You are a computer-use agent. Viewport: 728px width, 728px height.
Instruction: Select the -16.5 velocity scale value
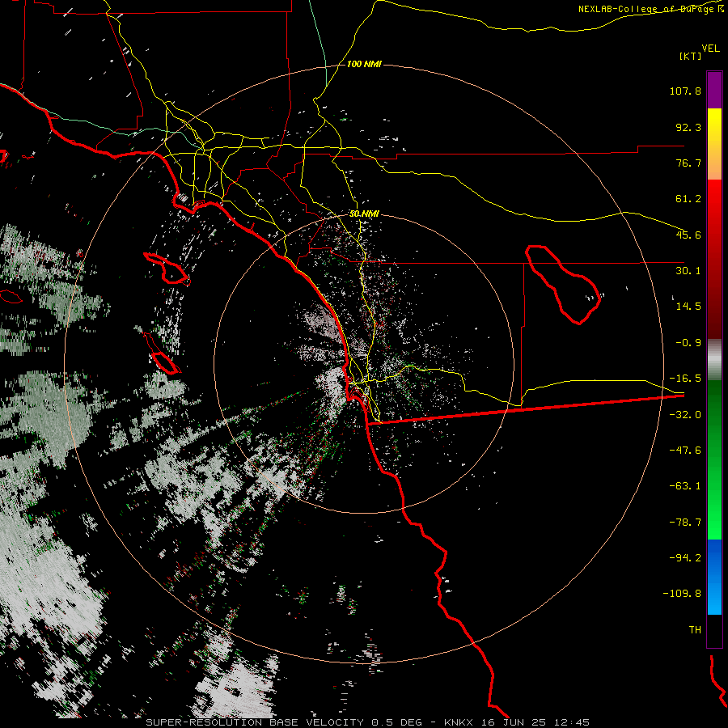tap(685, 379)
